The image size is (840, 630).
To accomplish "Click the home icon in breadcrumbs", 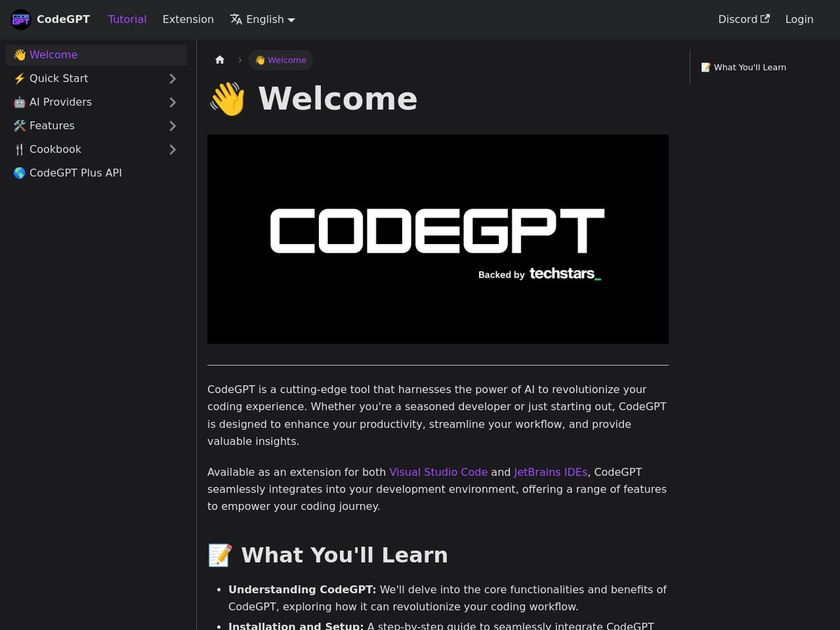I will tap(220, 60).
